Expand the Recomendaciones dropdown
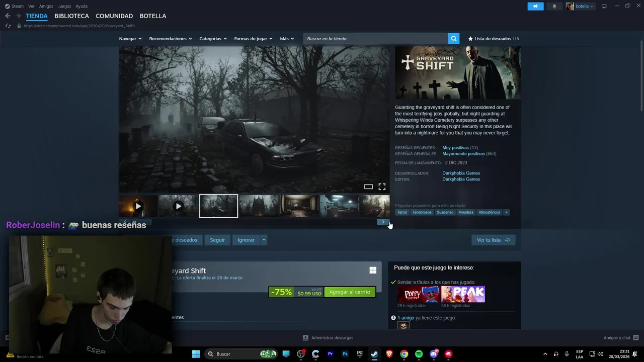The image size is (644, 362). 171,39
